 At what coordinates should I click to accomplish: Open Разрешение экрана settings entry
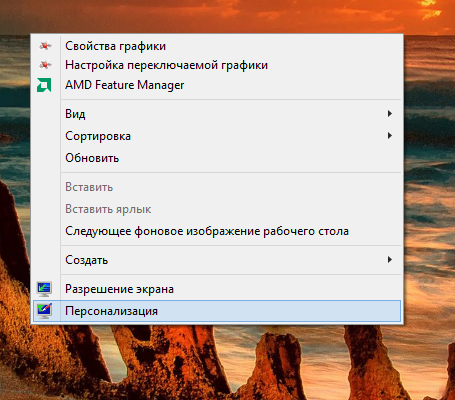tap(217, 289)
